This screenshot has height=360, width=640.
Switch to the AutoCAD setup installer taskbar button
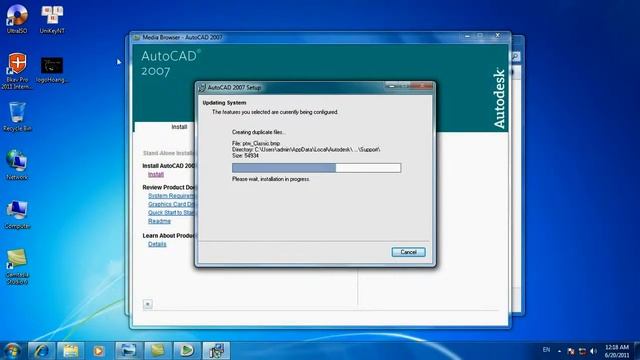coord(216,351)
